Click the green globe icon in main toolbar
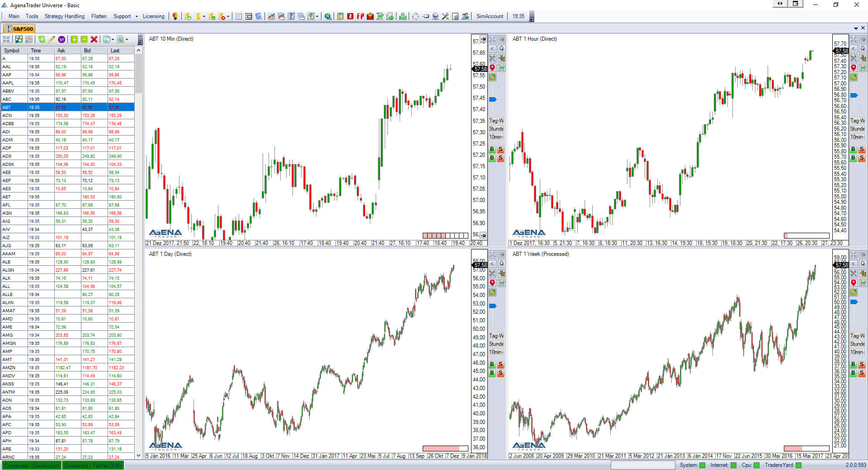Screen dimensions: 868x470 [328, 16]
